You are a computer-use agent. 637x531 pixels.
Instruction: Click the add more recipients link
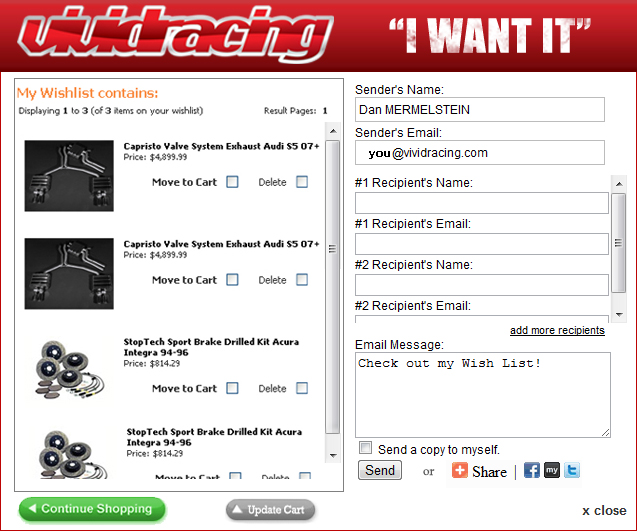tap(557, 330)
